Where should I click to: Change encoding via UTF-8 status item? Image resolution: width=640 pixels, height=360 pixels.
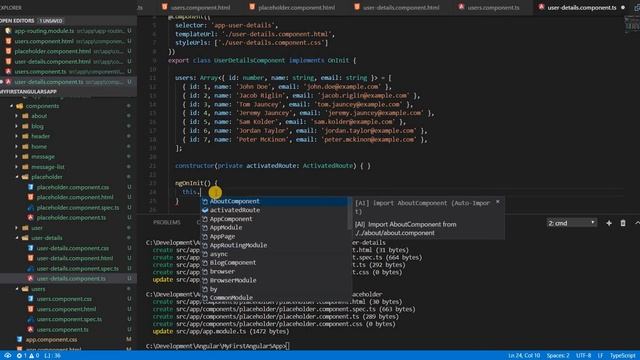pos(583,356)
